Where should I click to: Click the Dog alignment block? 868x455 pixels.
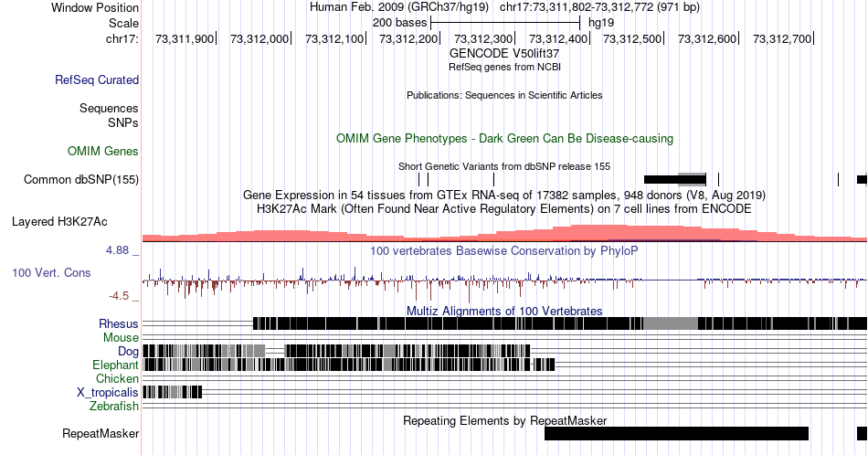coord(336,351)
